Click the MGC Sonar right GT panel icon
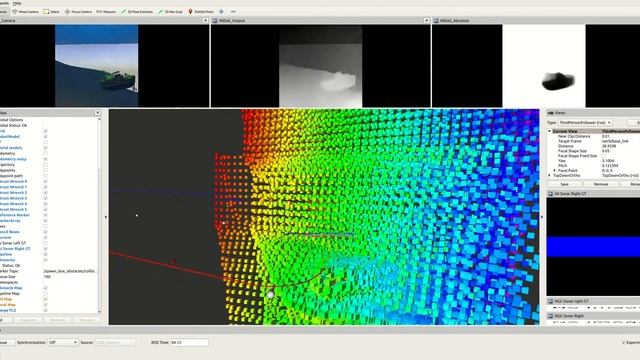Screen dimensions: 640x360 (550, 301)
